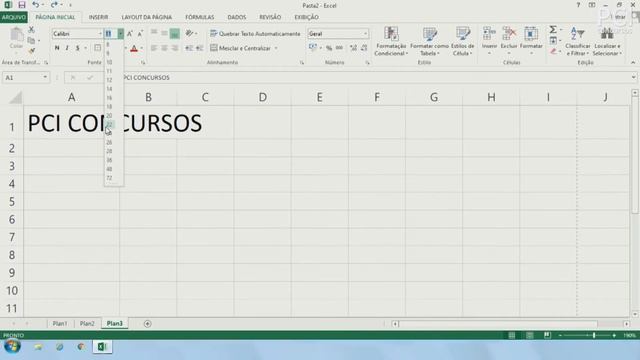Viewport: 640px width, 360px height.
Task: Toggle Underline (S) formatting
Action: point(77,48)
